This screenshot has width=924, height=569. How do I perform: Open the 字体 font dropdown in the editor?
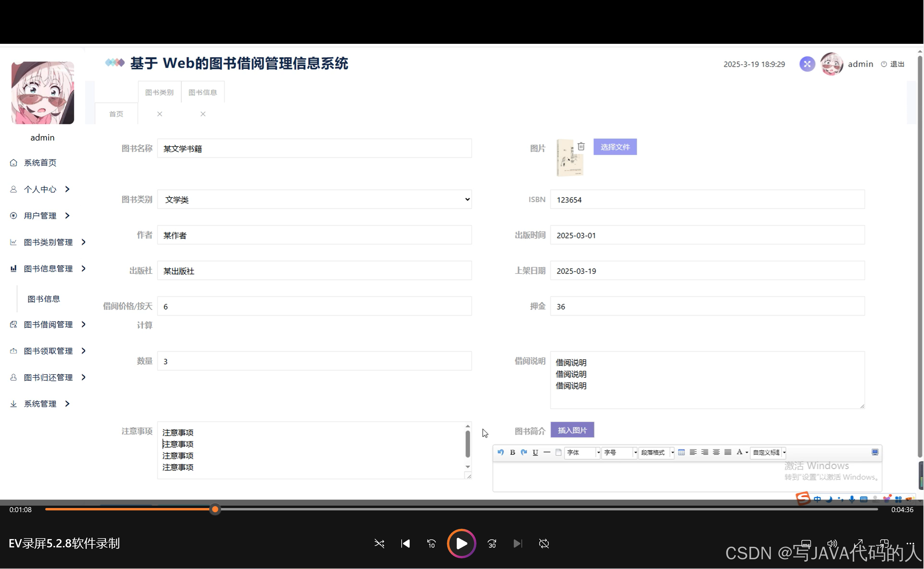(x=582, y=453)
